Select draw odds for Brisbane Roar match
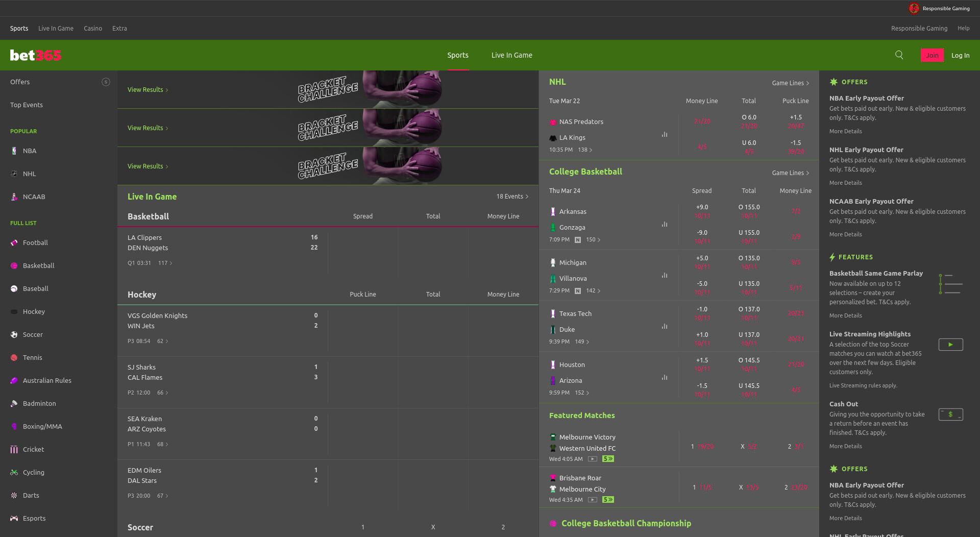This screenshot has height=537, width=980. (x=749, y=487)
